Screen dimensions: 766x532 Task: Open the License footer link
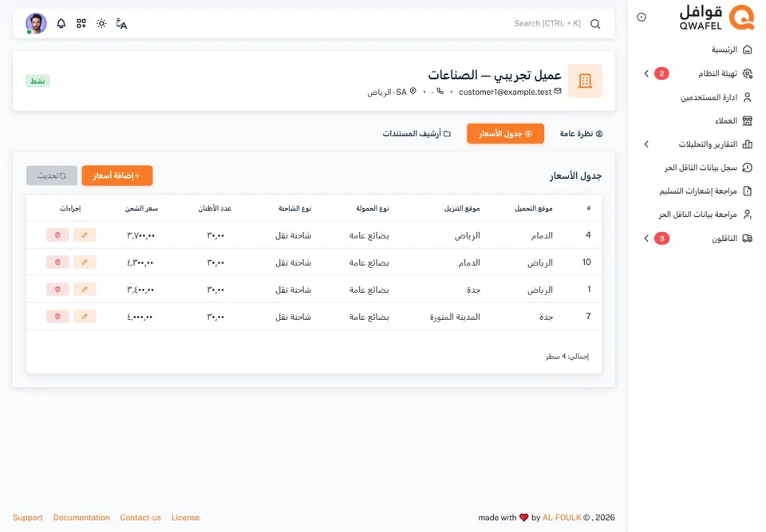point(186,518)
